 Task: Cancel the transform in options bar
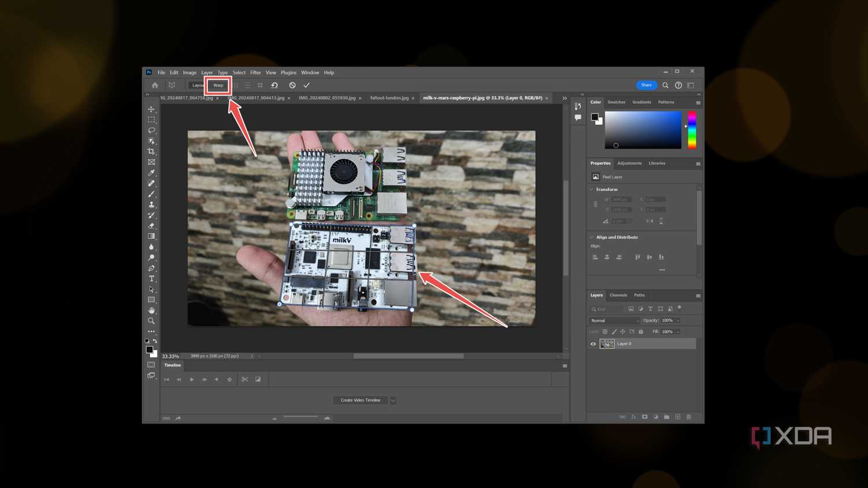coord(292,85)
